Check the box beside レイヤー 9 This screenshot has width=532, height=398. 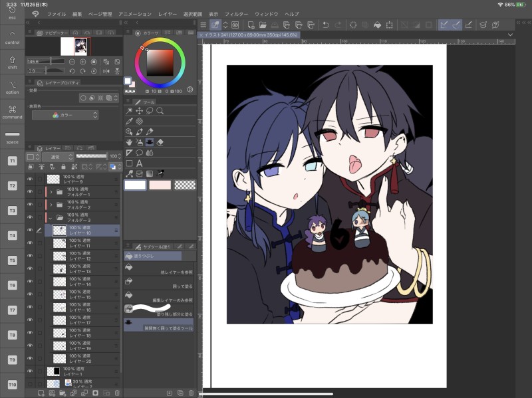tap(40, 179)
